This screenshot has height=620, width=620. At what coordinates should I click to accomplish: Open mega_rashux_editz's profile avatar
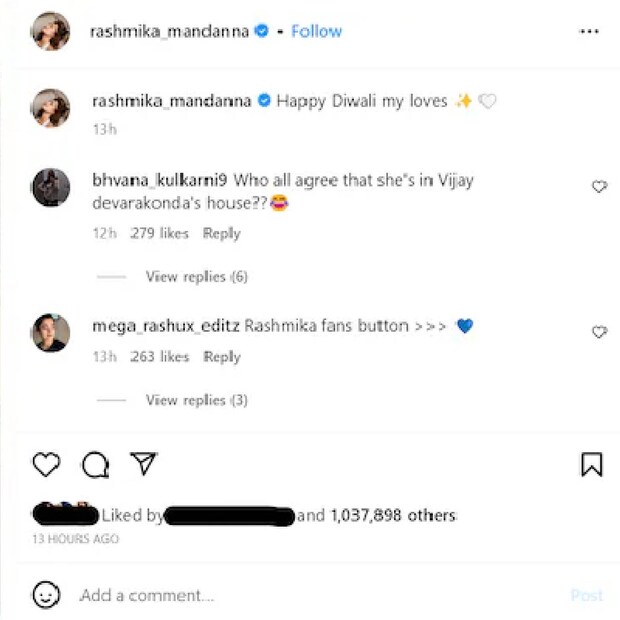pyautogui.click(x=50, y=332)
